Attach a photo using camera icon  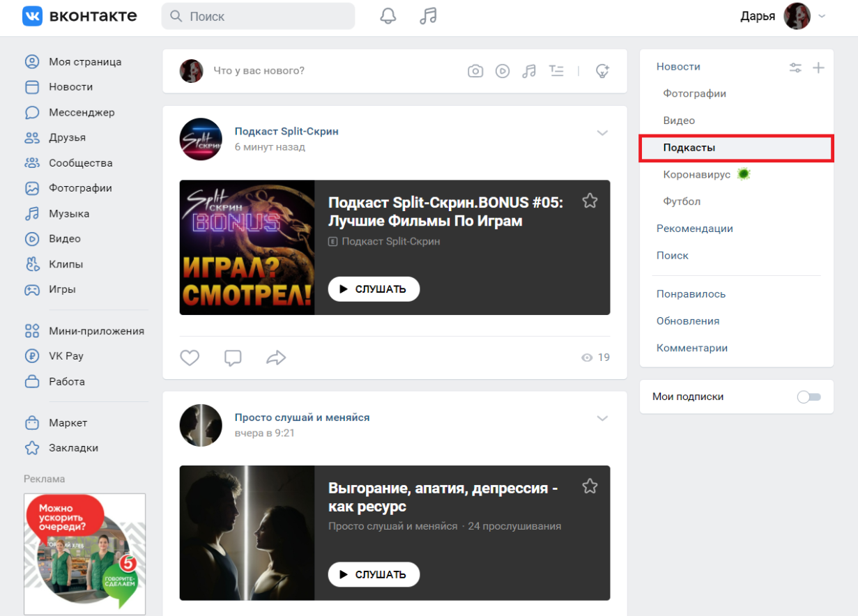point(475,71)
